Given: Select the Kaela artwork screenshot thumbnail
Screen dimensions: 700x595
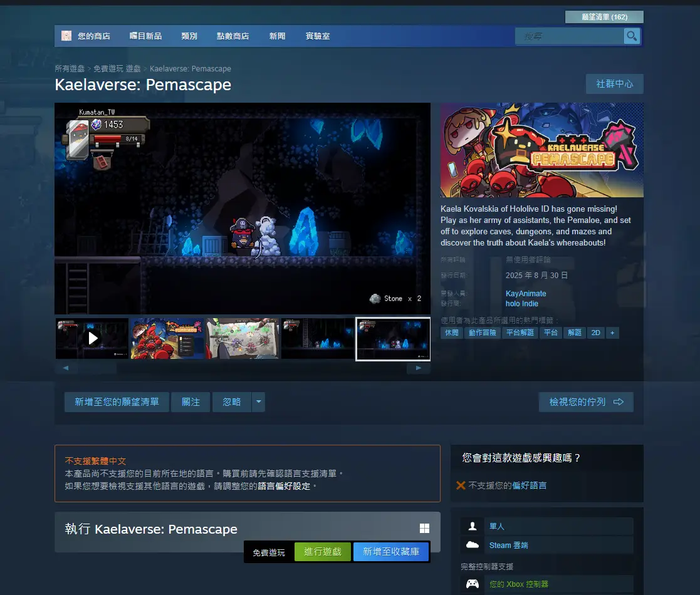Looking at the screenshot, I should pos(167,338).
